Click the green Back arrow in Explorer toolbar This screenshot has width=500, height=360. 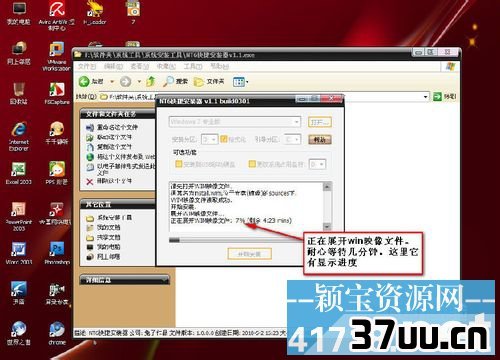[84, 81]
